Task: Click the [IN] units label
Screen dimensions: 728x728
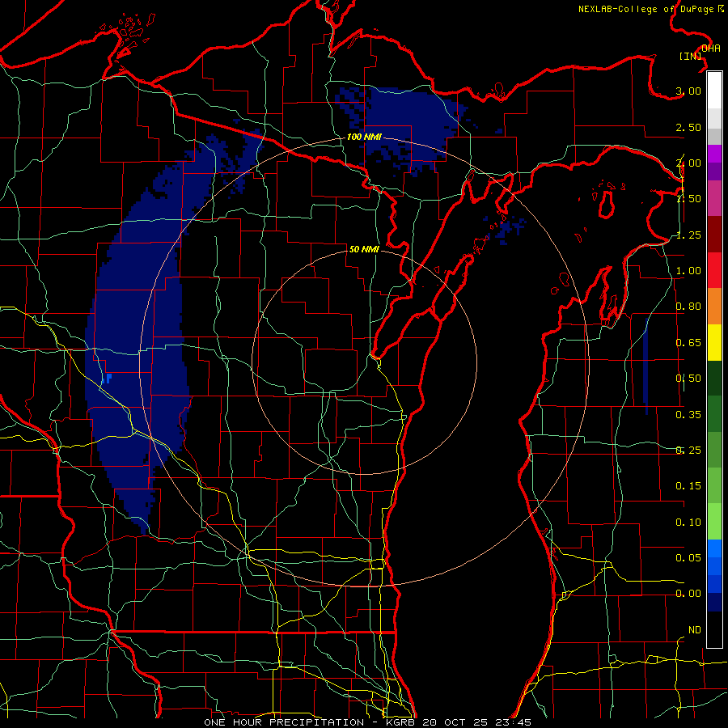Action: pyautogui.click(x=691, y=56)
